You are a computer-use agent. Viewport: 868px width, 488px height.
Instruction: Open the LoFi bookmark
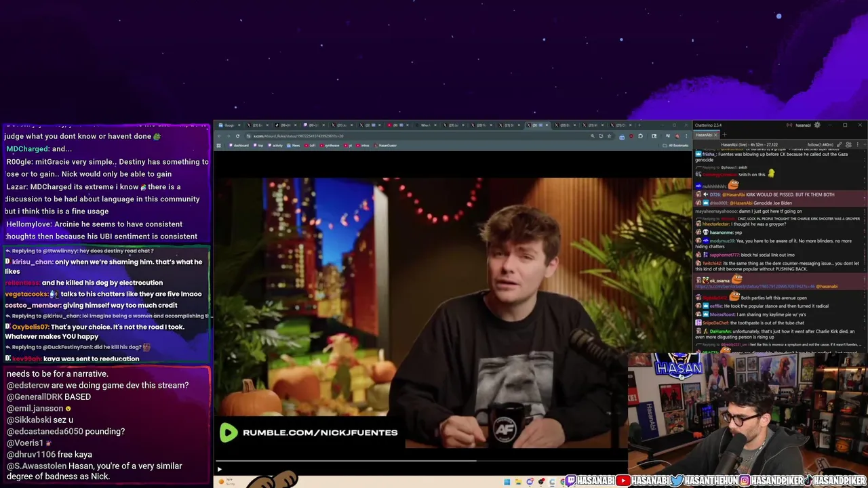[x=311, y=145]
